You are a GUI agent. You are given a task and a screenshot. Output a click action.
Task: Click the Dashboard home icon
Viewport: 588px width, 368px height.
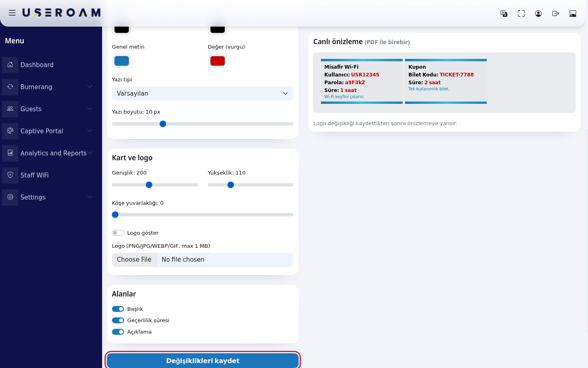(10, 65)
